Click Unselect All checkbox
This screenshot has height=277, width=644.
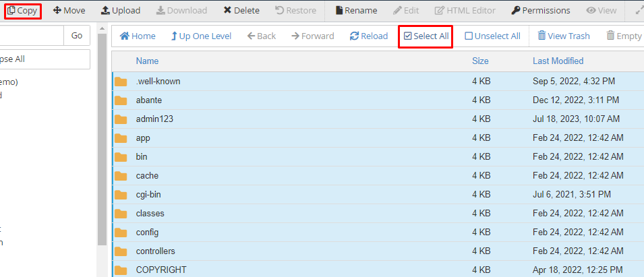click(x=492, y=36)
